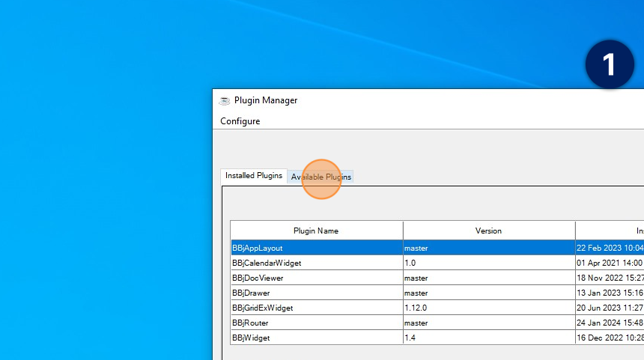Screen dimensions: 644x360
Task: Click the Version column header
Action: click(488, 231)
